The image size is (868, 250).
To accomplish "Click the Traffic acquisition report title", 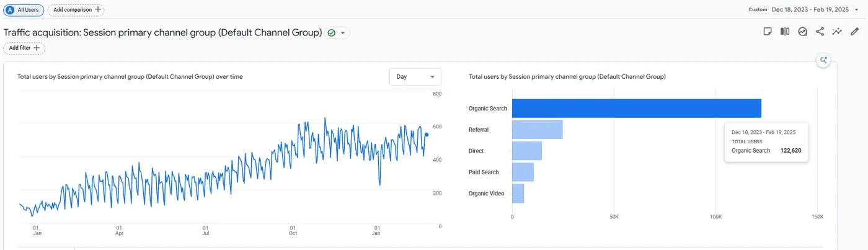I will pyautogui.click(x=162, y=33).
